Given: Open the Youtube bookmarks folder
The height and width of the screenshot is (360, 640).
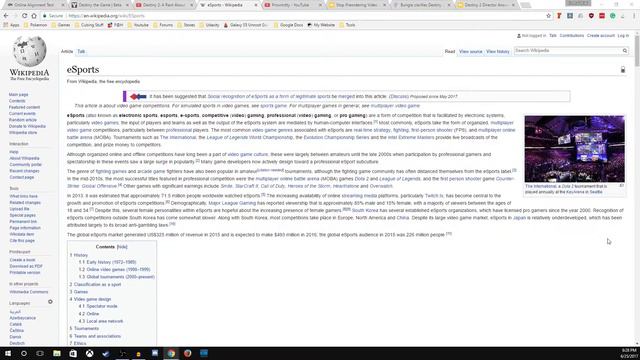Looking at the screenshot, I should point(138,25).
